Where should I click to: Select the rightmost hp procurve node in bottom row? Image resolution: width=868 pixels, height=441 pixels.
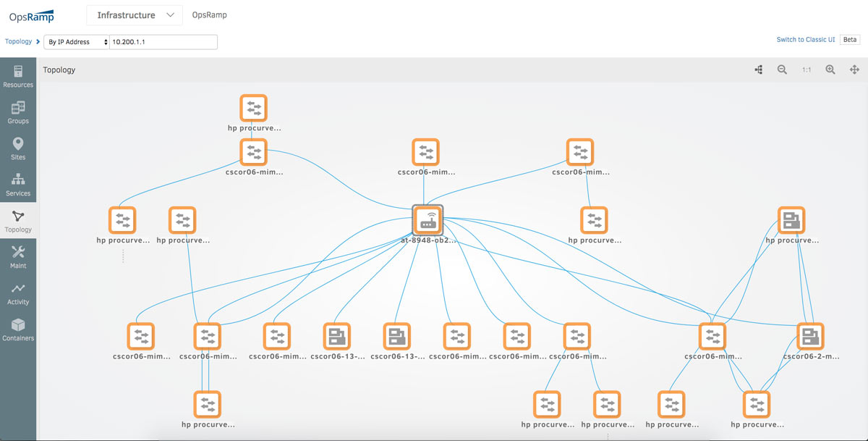(x=757, y=404)
